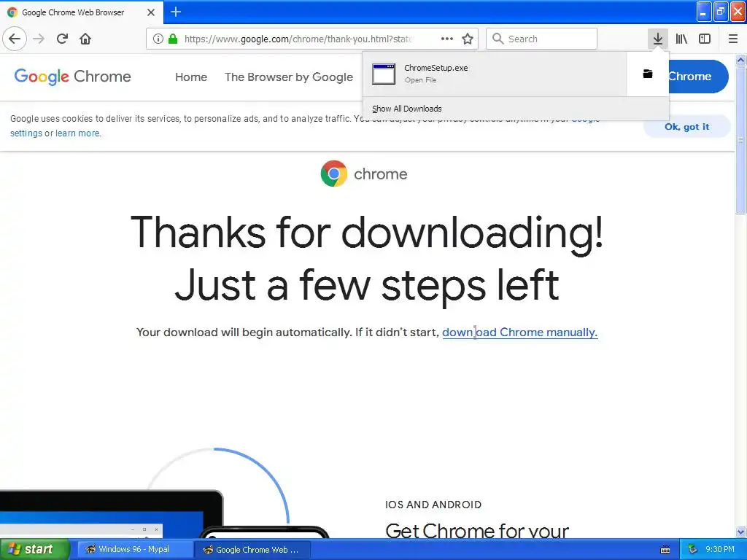
Task: Click the on-screen keyboard tray icon
Action: (x=665, y=550)
